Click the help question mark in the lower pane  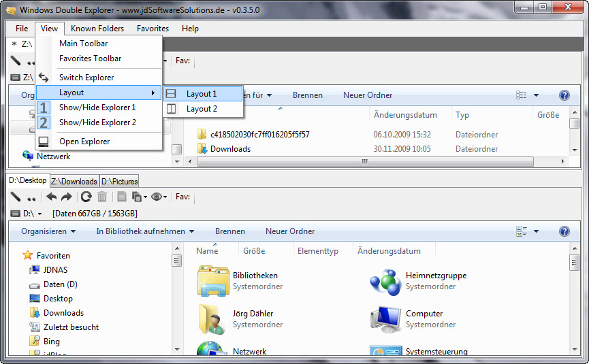(564, 231)
